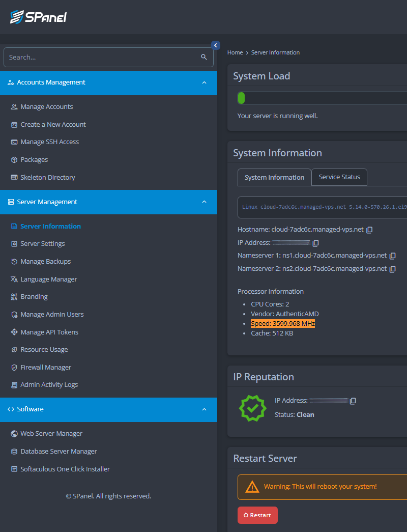Copy Nameserver 2 value
Image resolution: width=407 pixels, height=532 pixels.
click(392, 269)
